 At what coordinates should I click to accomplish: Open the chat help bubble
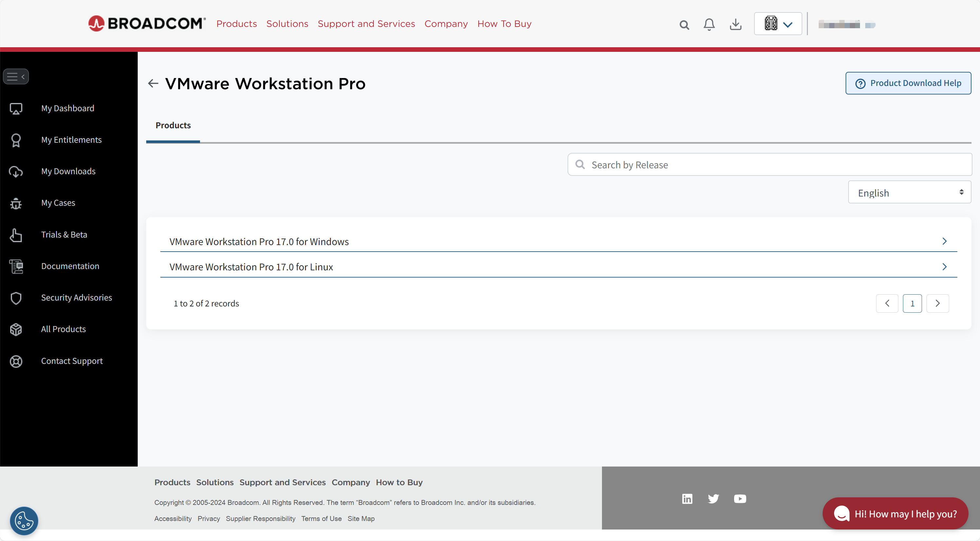(x=895, y=513)
